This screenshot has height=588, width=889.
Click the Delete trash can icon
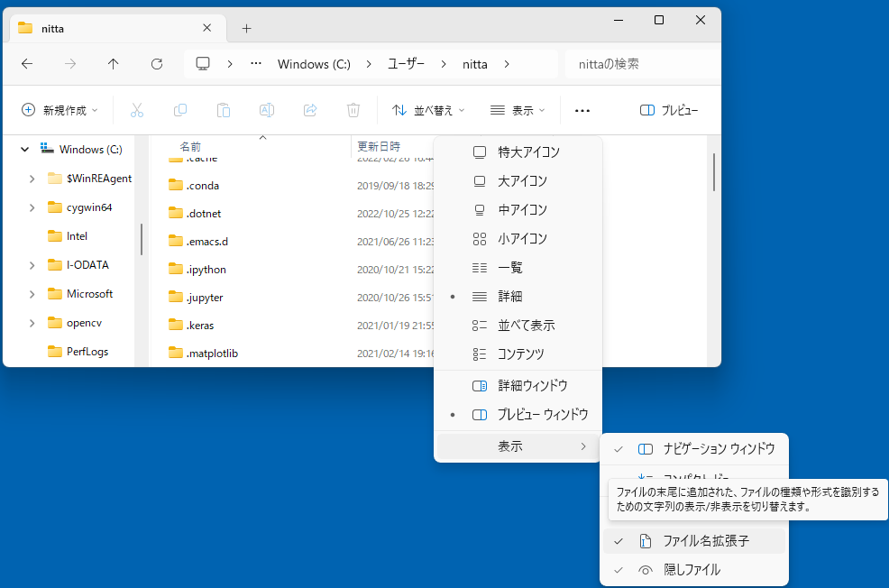(x=353, y=110)
